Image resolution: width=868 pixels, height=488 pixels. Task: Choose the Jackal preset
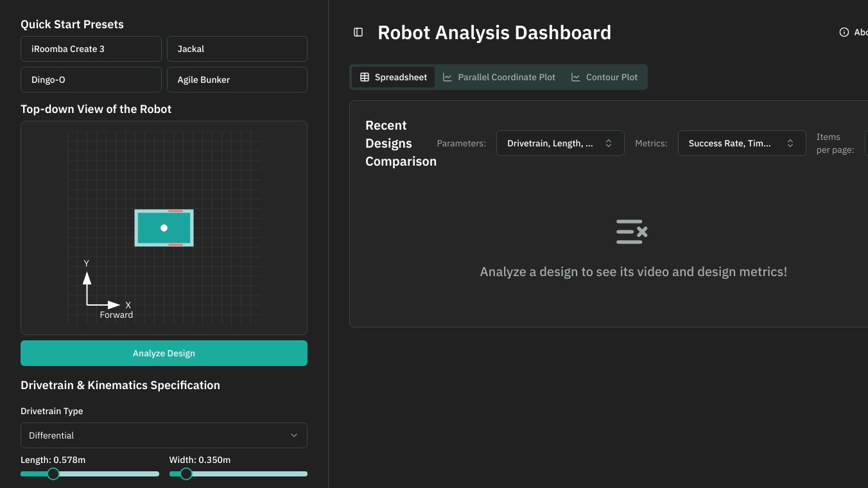coord(237,49)
